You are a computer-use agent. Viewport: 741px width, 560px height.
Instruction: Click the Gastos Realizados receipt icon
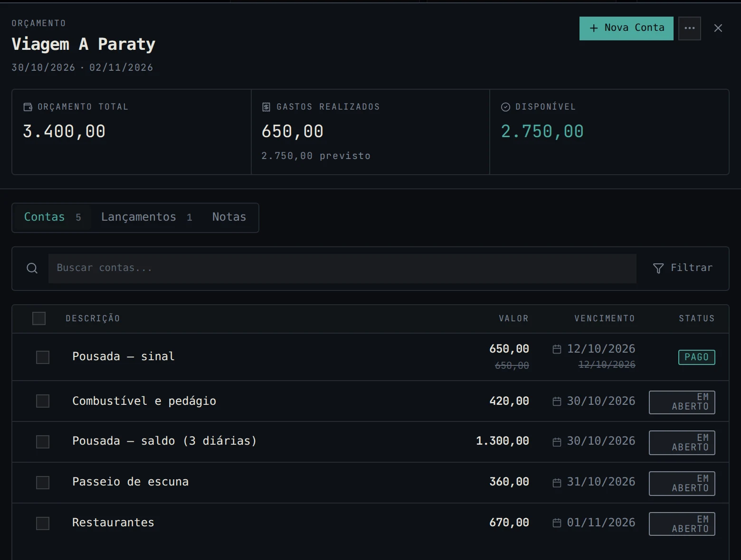tap(266, 107)
